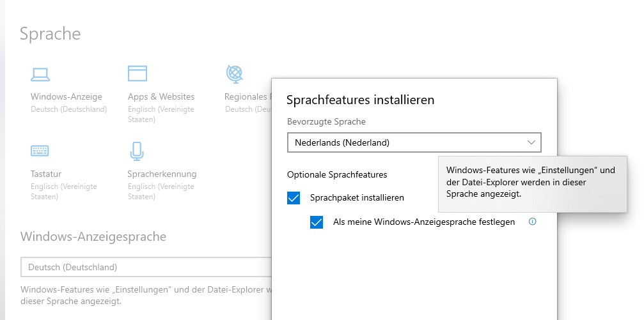Click the Sprachfeatures installieren dialog title

click(360, 100)
